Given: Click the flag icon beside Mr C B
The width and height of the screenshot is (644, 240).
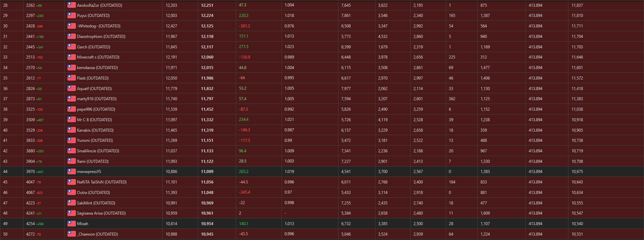Looking at the screenshot, I should (71, 119).
